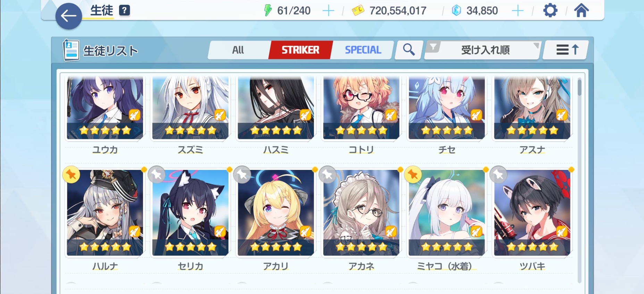Image resolution: width=644 pixels, height=294 pixels.
Task: Open the student search magnifier
Action: pyautogui.click(x=409, y=50)
